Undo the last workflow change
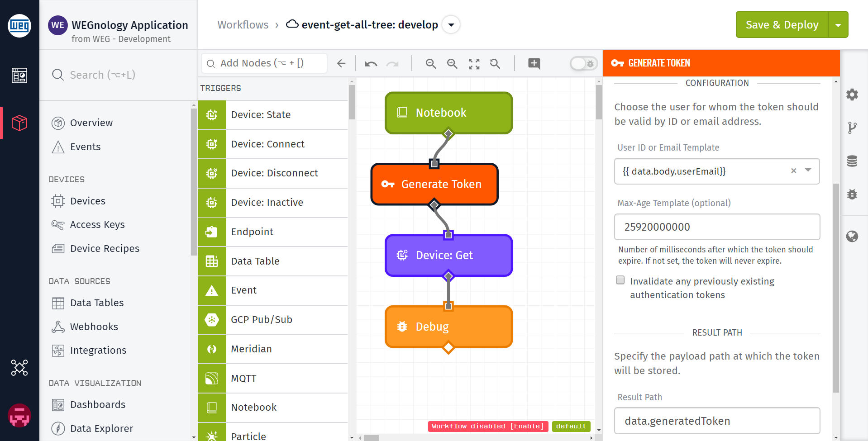Image resolution: width=868 pixels, height=441 pixels. pyautogui.click(x=371, y=64)
